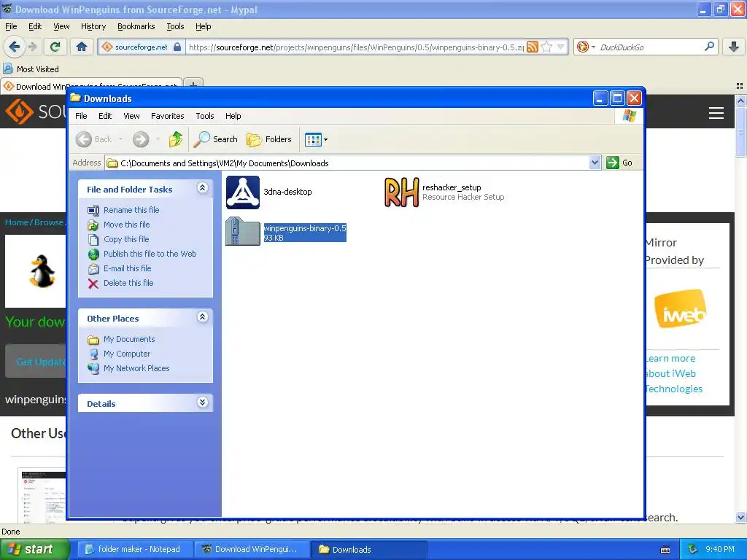747x560 pixels.
Task: Click the browser back arrow button
Action: pyautogui.click(x=14, y=47)
